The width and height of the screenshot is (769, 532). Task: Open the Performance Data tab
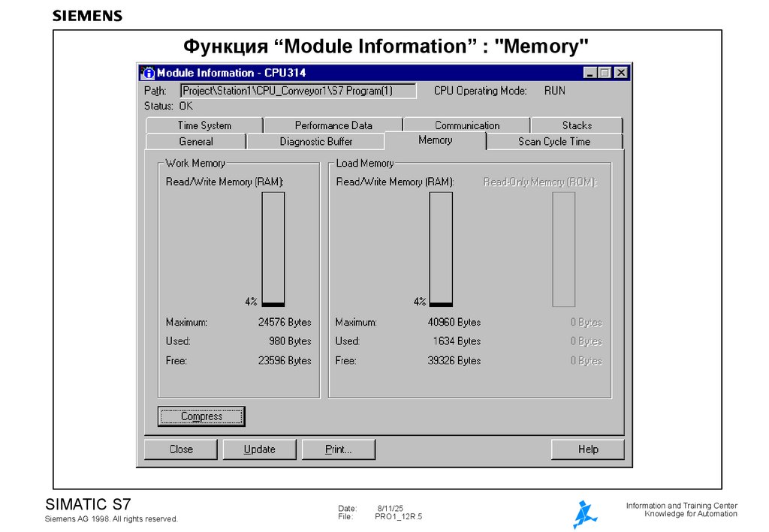[333, 125]
